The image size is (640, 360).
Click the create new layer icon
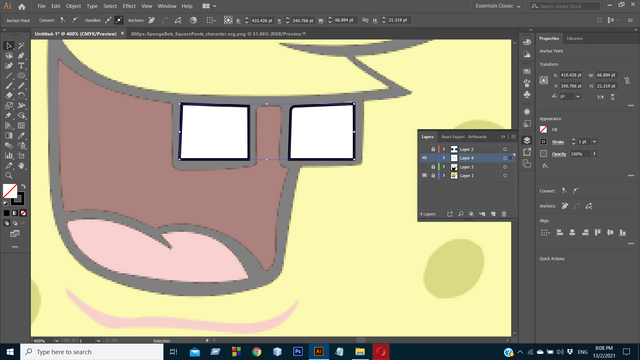click(493, 214)
